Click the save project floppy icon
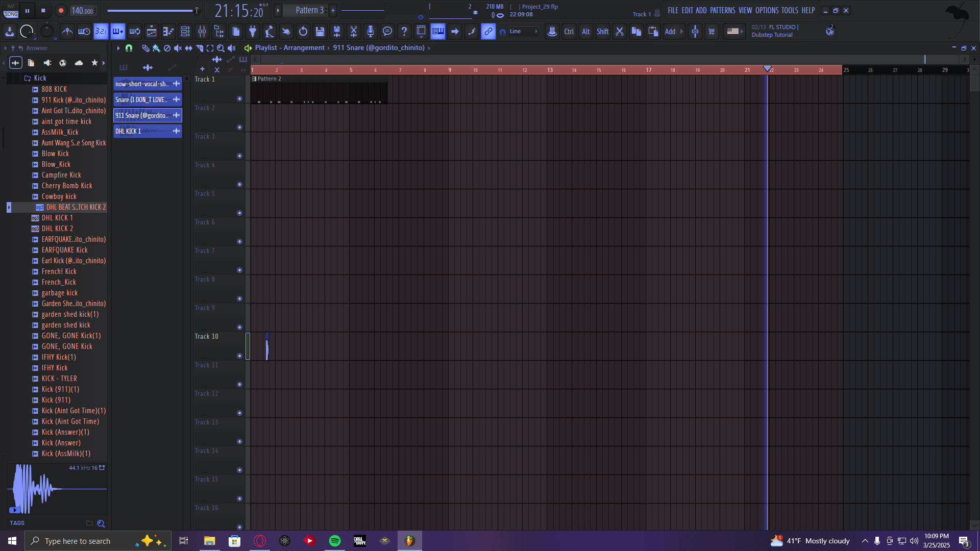The width and height of the screenshot is (980, 551). tap(320, 32)
